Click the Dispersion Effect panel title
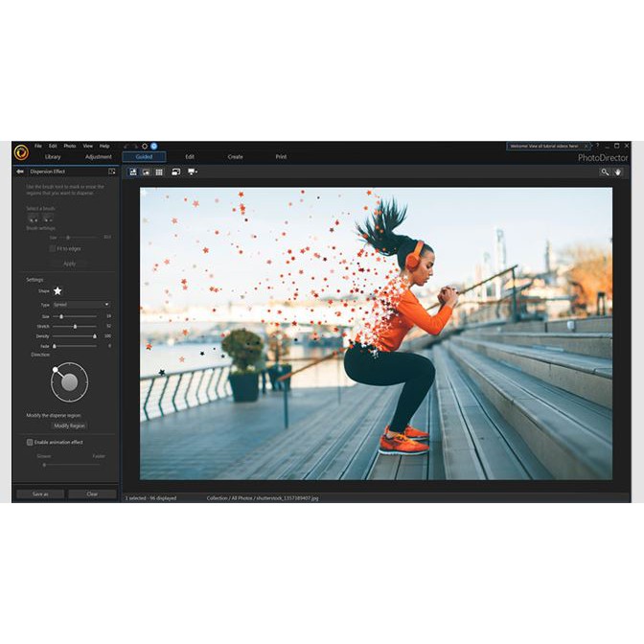The height and width of the screenshot is (644, 644). (x=48, y=172)
